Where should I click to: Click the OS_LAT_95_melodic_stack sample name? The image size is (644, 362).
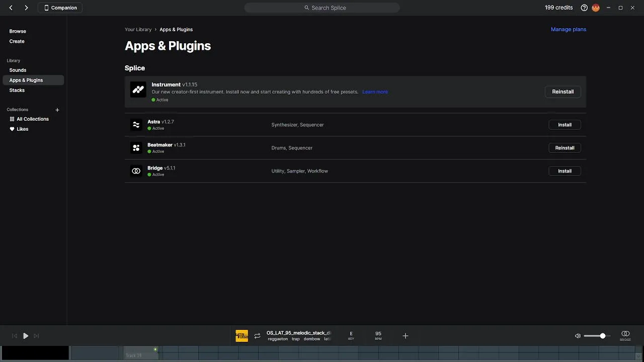(299, 333)
